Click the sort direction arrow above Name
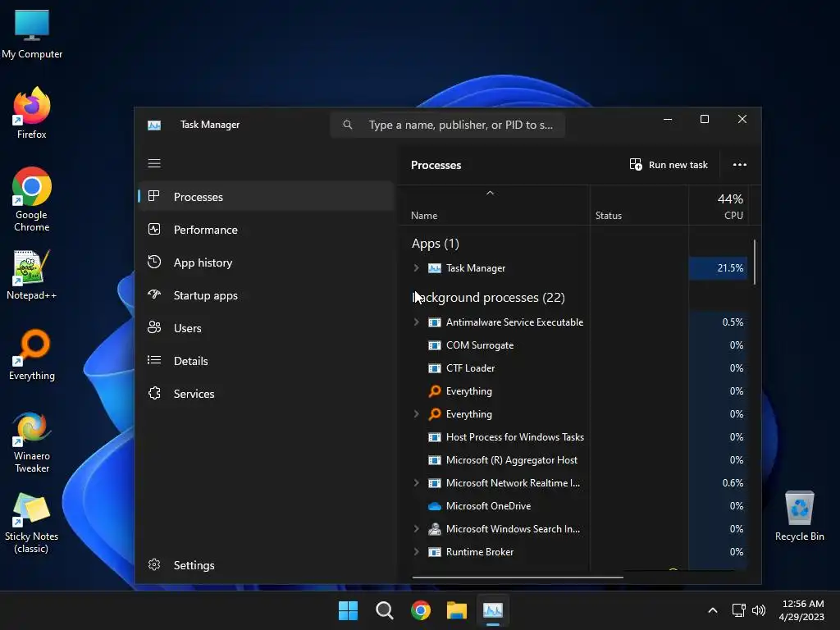This screenshot has width=840, height=630. pos(490,193)
